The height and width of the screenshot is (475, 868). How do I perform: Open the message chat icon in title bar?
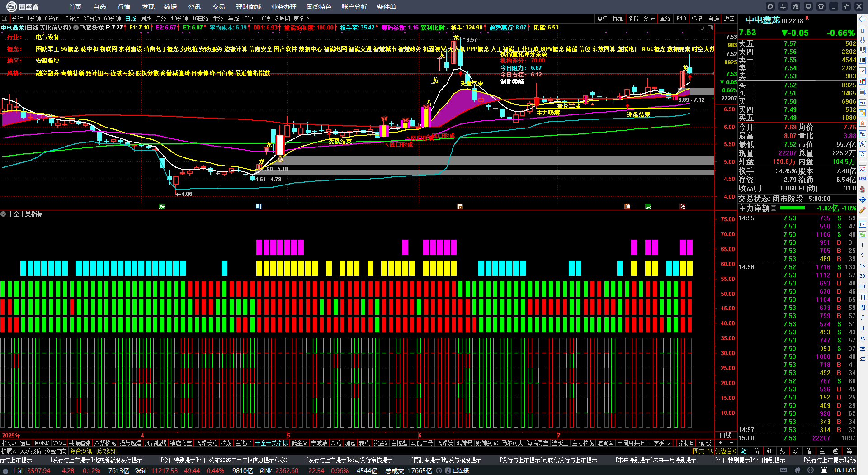coord(770,6)
